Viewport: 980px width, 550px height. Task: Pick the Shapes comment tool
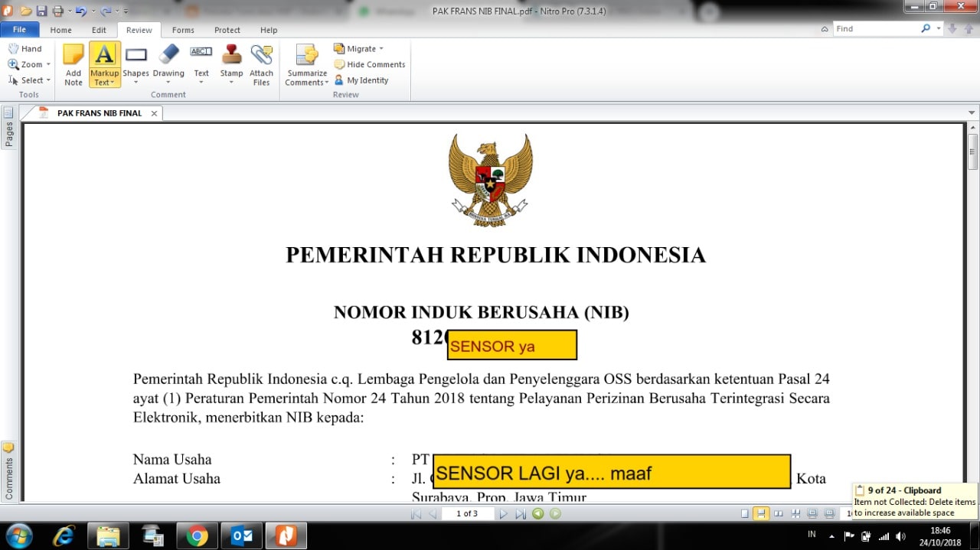click(136, 64)
